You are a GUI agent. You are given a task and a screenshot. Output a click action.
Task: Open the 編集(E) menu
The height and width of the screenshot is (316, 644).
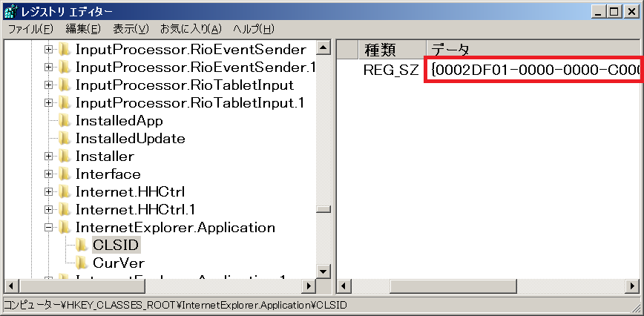point(83,29)
